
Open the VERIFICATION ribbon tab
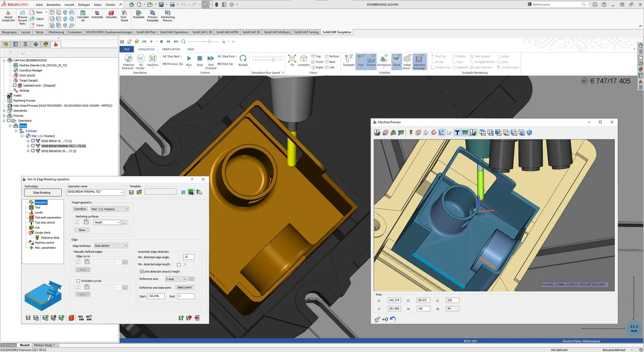(171, 49)
